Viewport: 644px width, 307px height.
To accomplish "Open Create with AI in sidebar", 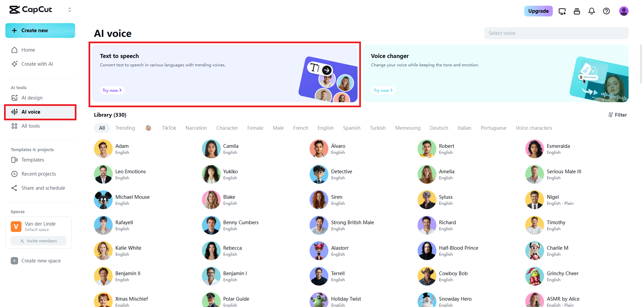I will click(40, 64).
